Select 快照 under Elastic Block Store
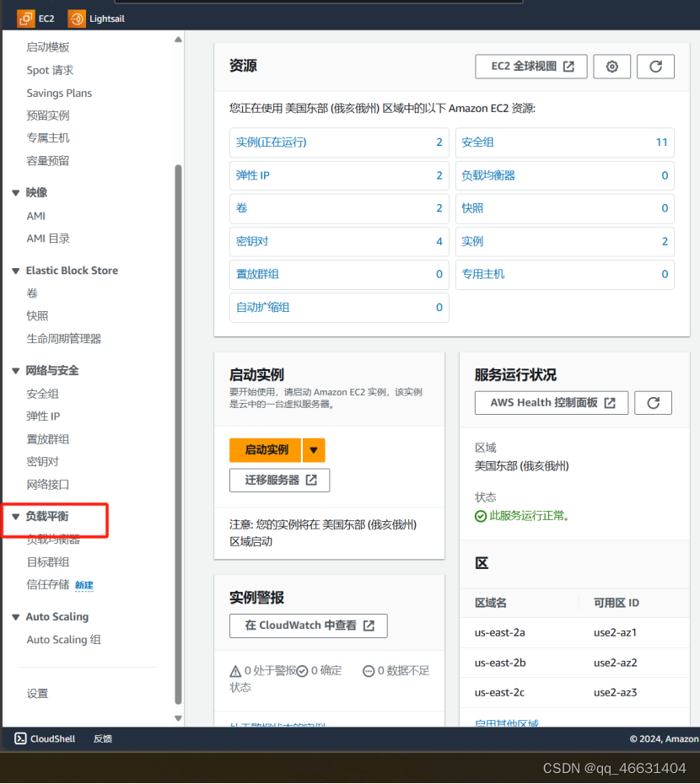This screenshot has width=700, height=784. [37, 316]
